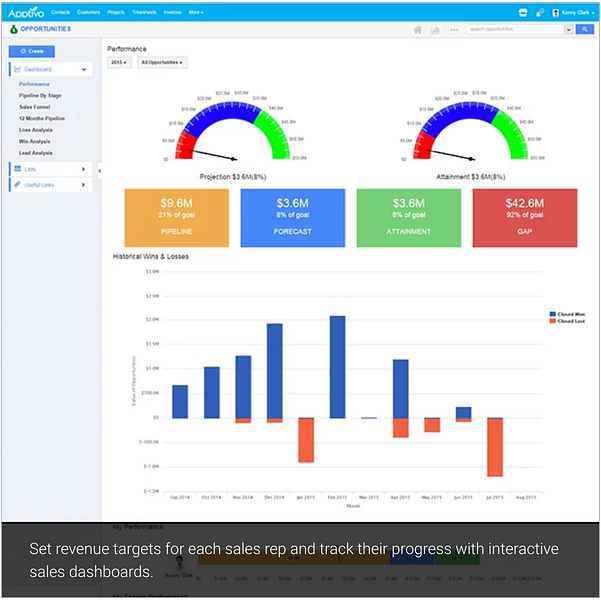Click the Lists table icon in sidebar
Screen dimensions: 601x600
[x=17, y=169]
